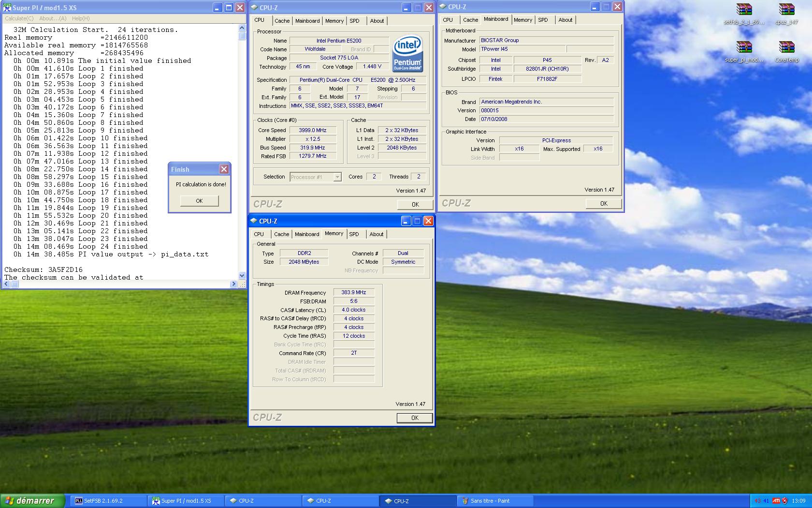Click the Command Rate value 2T
The width and height of the screenshot is (812, 508).
(354, 353)
